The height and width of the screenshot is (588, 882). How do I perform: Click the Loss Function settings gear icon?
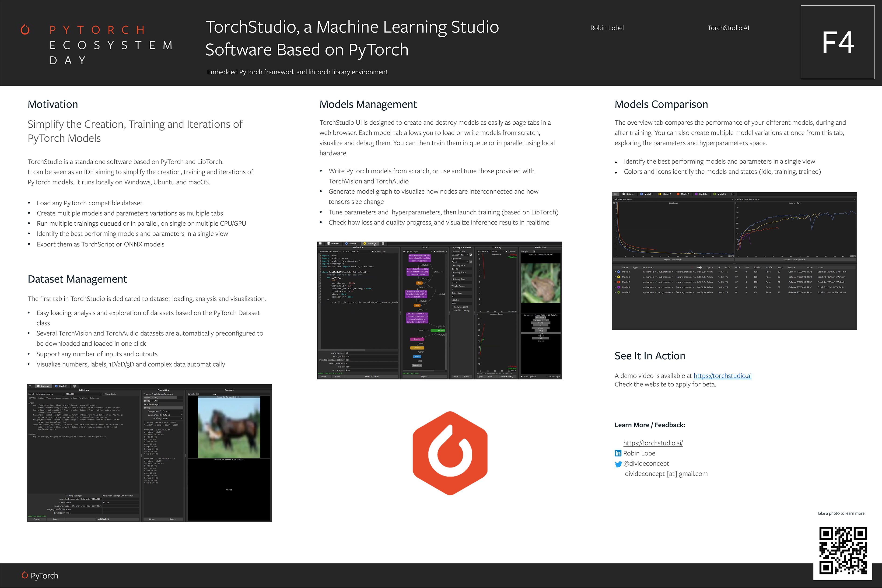click(471, 255)
